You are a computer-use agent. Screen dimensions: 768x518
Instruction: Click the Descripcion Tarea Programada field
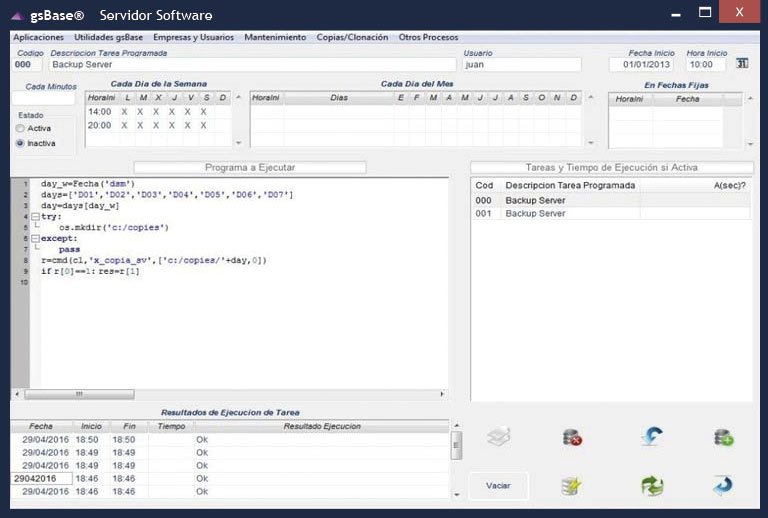tap(253, 65)
